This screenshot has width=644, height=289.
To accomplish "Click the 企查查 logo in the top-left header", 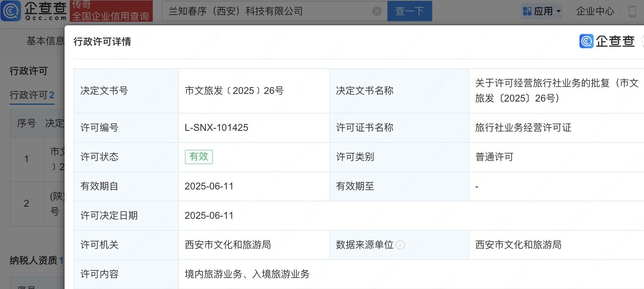I will (x=34, y=11).
